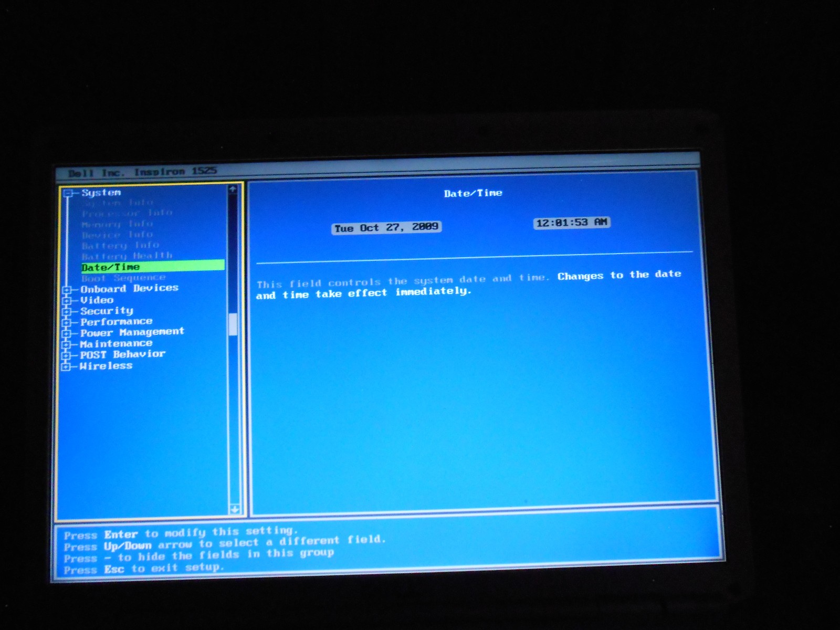
Task: Select Power Management label
Action: click(132, 332)
